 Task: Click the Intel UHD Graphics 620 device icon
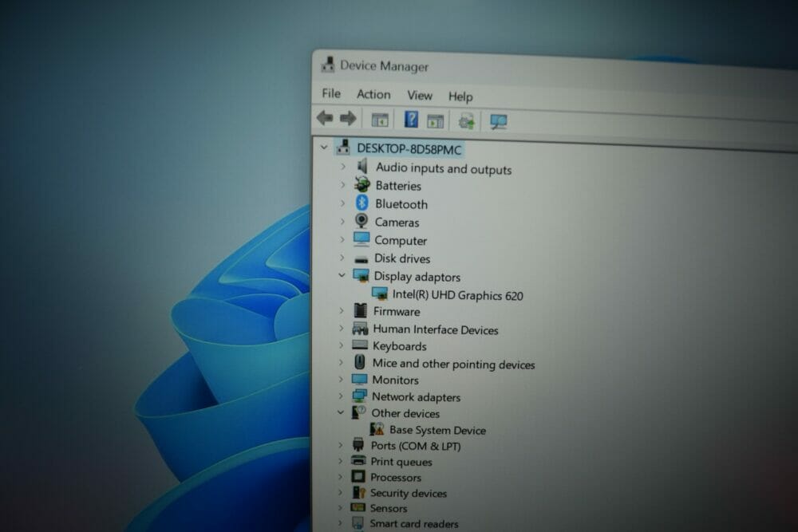coord(380,294)
